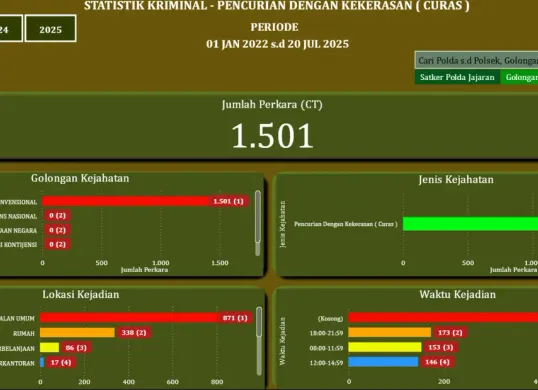
Task: Click the Lokasi Kejadian chart title
Action: pos(81,295)
